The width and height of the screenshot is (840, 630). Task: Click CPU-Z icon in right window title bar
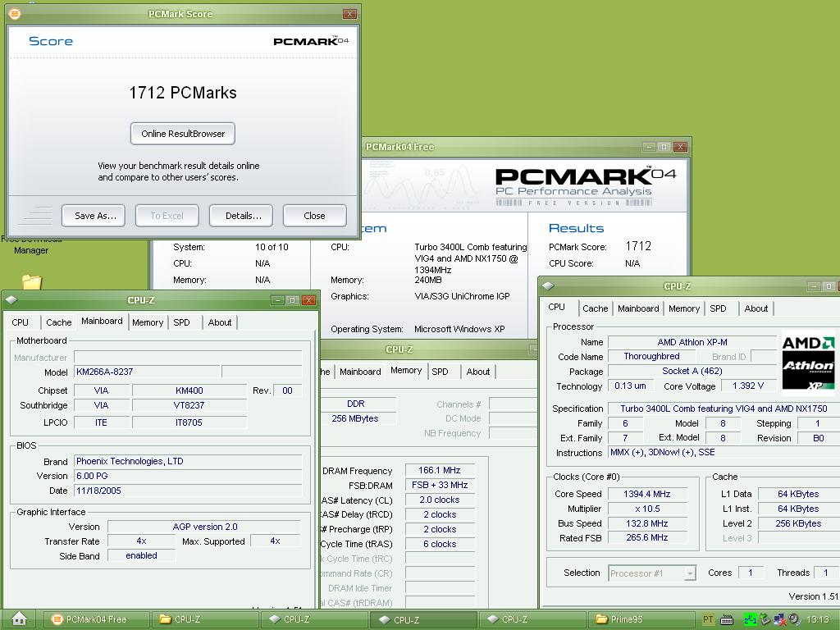click(x=547, y=286)
